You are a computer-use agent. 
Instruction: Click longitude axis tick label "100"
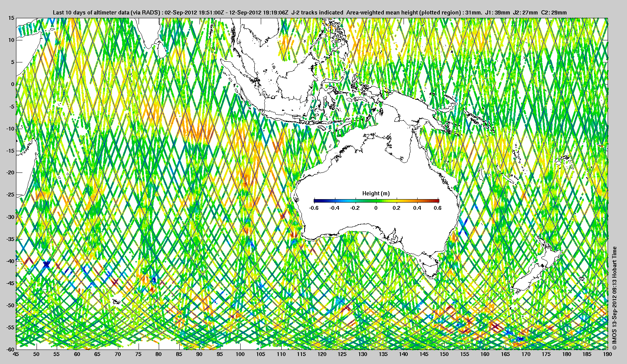240,354
